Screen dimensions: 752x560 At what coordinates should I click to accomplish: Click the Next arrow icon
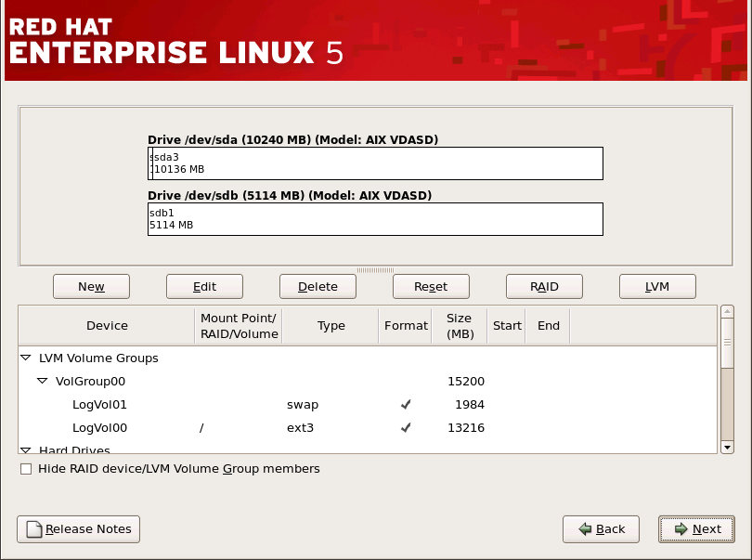click(x=681, y=528)
